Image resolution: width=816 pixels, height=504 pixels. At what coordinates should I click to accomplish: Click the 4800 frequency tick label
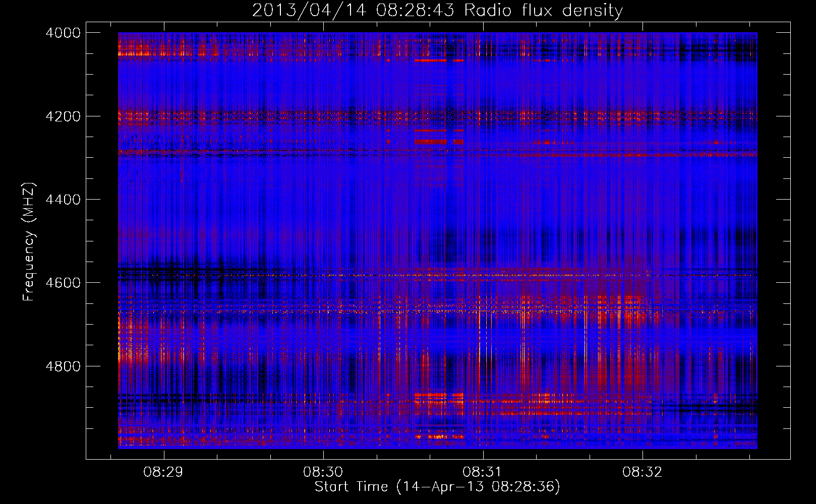[x=63, y=366]
